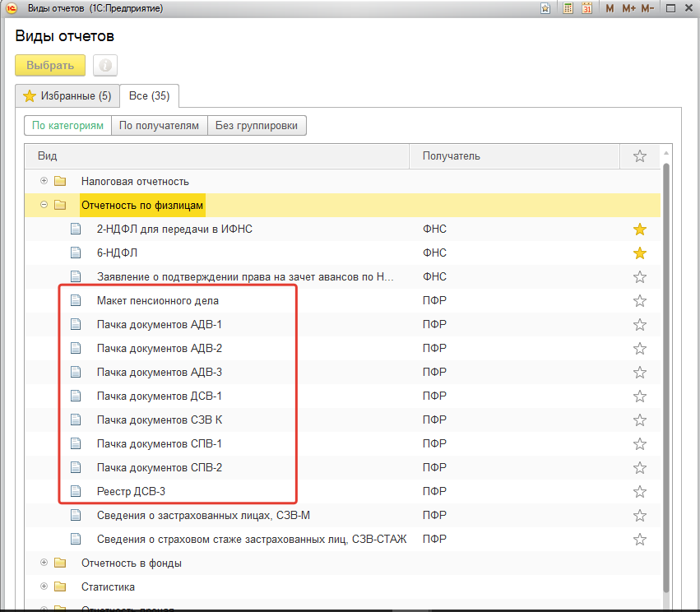
Task: Select Пачка документов АДВ-2 row
Action: point(342,348)
